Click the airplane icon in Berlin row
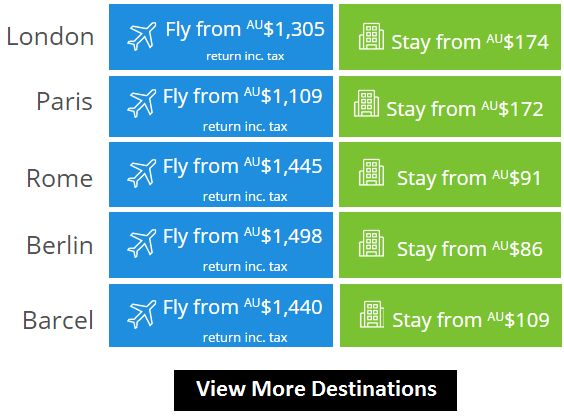This screenshot has height=416, width=564. click(142, 243)
